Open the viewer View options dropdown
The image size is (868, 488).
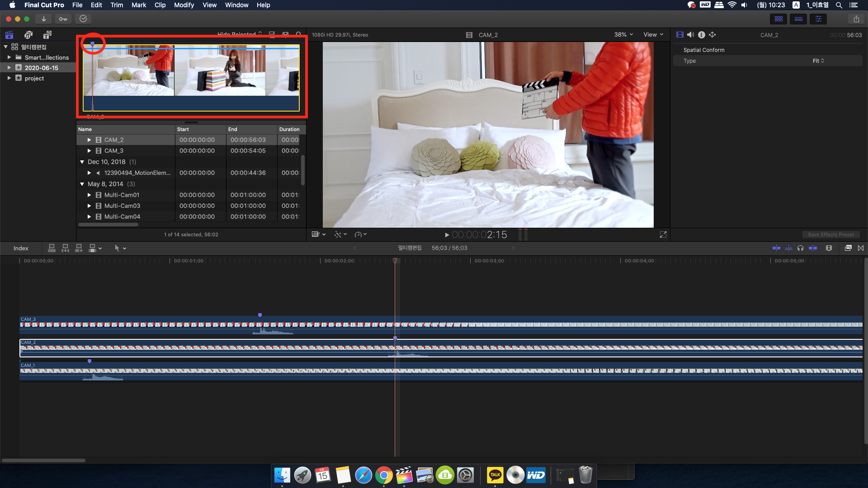pyautogui.click(x=653, y=35)
